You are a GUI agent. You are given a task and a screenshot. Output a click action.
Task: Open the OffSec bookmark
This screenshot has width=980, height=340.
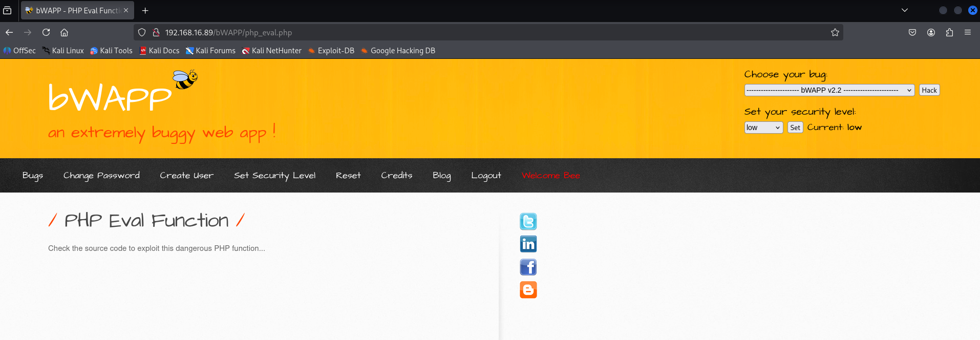pyautogui.click(x=19, y=51)
